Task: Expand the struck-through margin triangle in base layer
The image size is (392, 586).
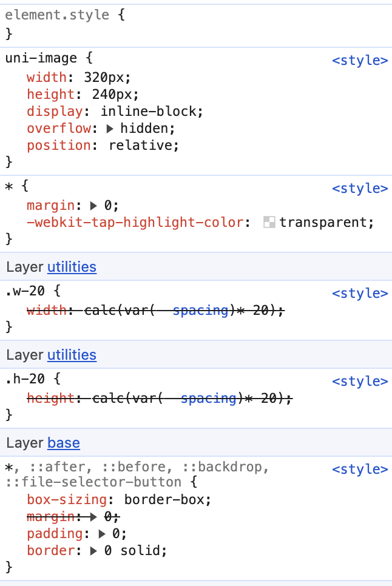Action: pos(93,517)
